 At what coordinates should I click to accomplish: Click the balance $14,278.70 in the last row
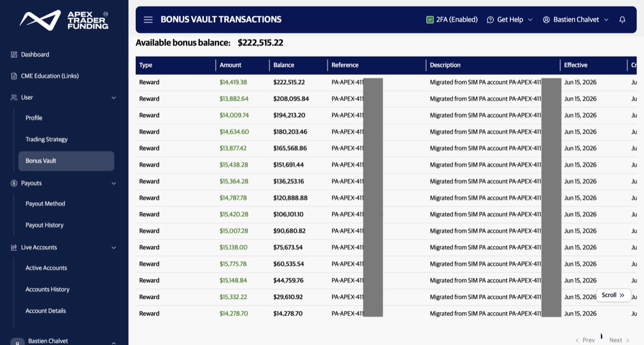[x=288, y=314]
